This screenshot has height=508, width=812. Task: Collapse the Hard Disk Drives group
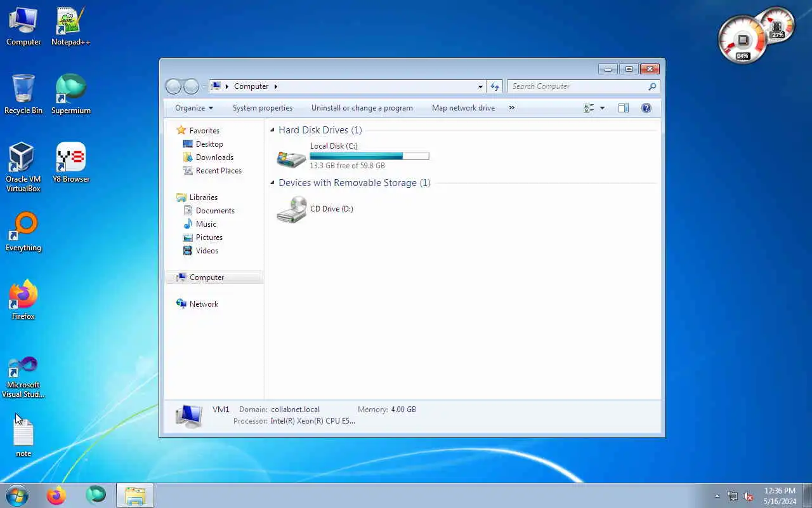click(x=272, y=130)
